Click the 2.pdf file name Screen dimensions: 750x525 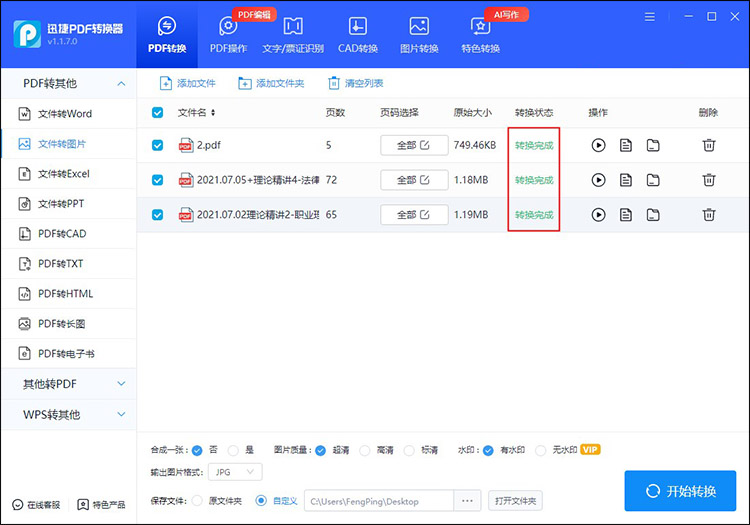point(209,145)
